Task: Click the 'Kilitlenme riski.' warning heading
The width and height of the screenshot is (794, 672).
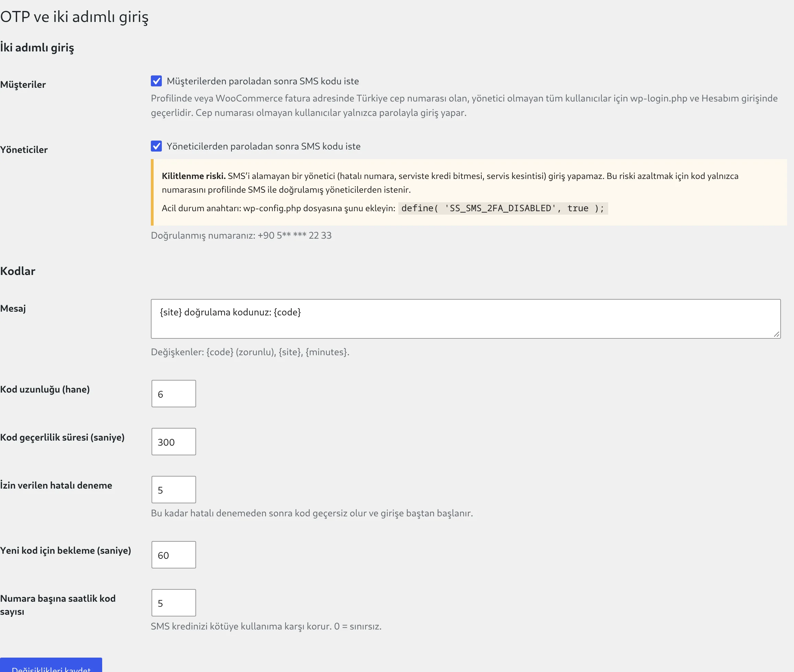Action: click(194, 176)
